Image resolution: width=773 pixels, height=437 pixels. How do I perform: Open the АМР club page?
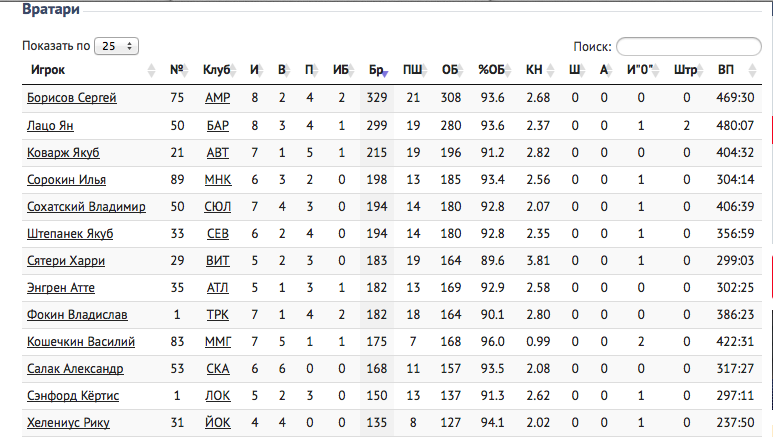217,98
